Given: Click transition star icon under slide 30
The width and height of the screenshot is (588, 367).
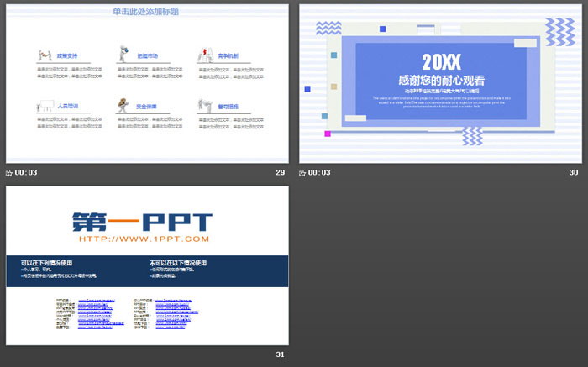Looking at the screenshot, I should tap(302, 173).
